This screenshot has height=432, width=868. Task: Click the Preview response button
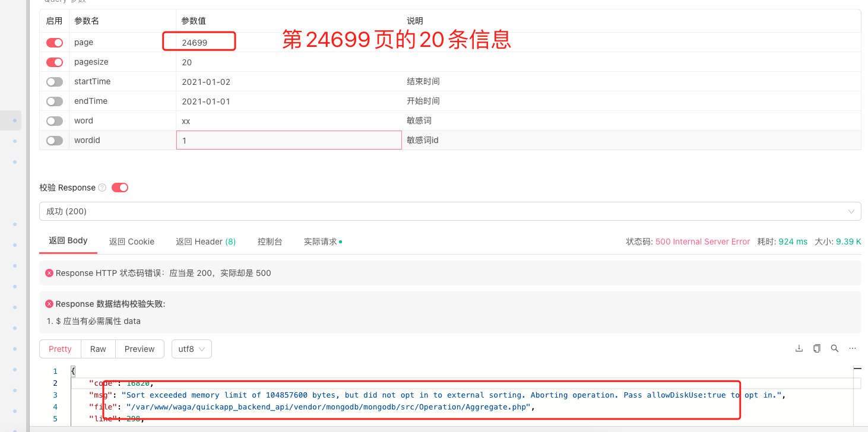coord(139,349)
